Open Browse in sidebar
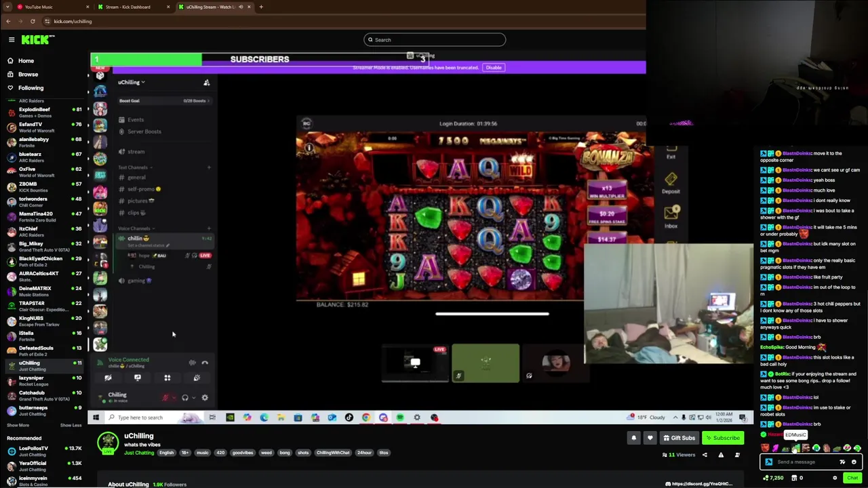868x488 pixels. [28, 74]
